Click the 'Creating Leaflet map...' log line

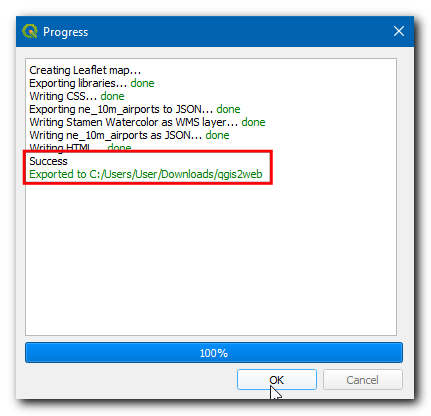(x=85, y=70)
